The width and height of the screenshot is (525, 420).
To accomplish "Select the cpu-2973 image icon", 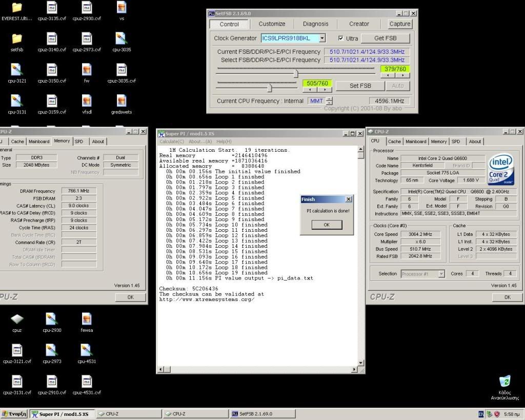I will pyautogui.click(x=52, y=350).
